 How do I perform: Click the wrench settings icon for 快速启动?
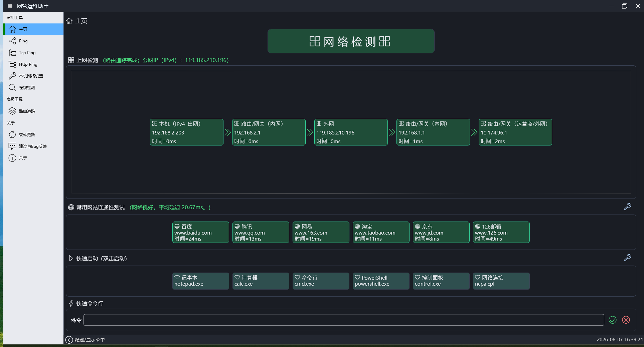click(628, 258)
